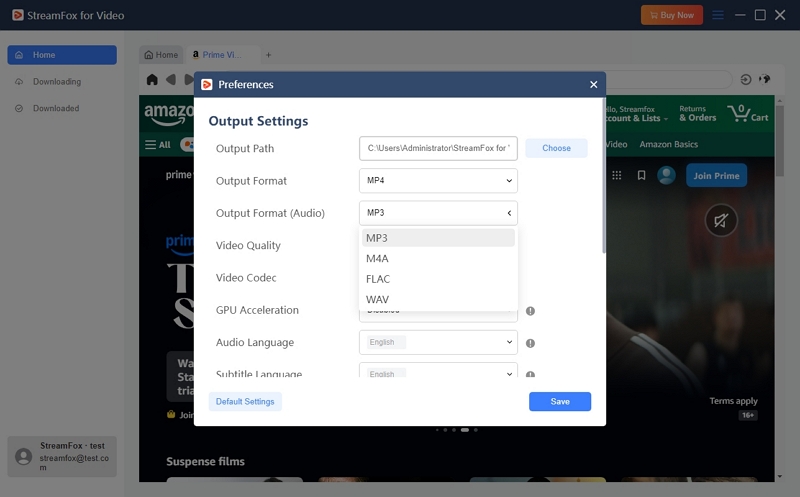The height and width of the screenshot is (497, 800).
Task: Click the refresh history icon
Action: (x=746, y=79)
